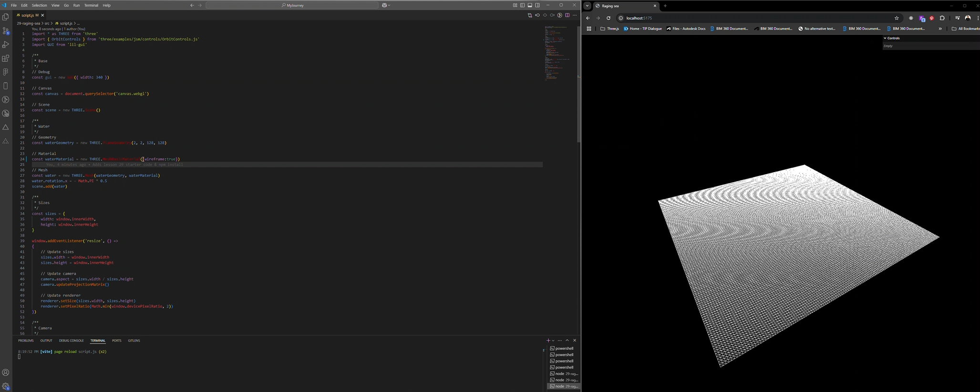980x392 pixels.
Task: Split the editor to the right
Action: coord(567,15)
